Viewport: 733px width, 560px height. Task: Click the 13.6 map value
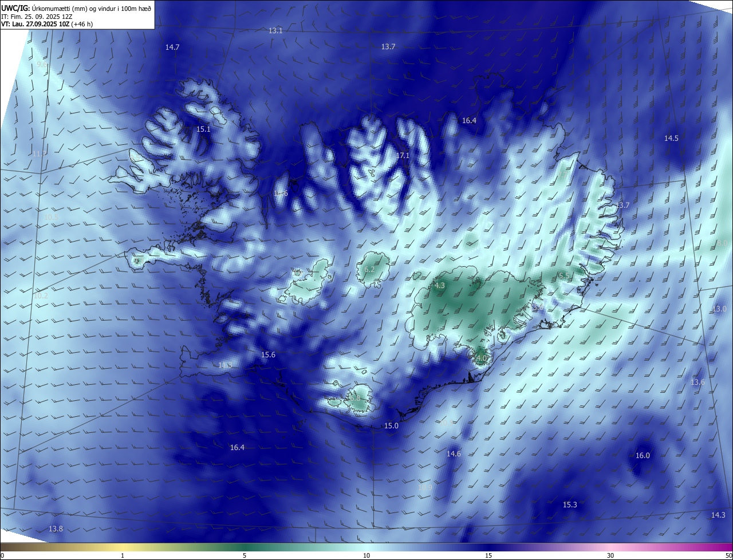coord(697,382)
